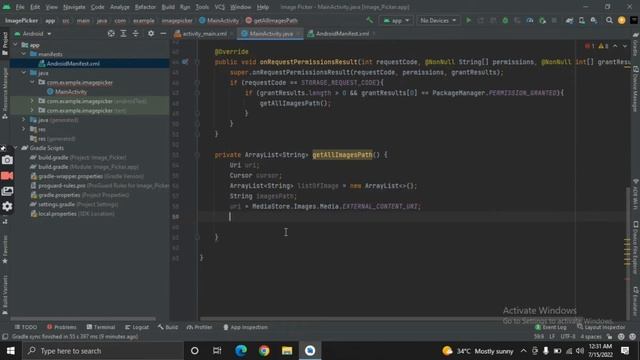This screenshot has width=640, height=360.
Task: Click the Search Everywhere magnifier icon
Action: coord(609,20)
